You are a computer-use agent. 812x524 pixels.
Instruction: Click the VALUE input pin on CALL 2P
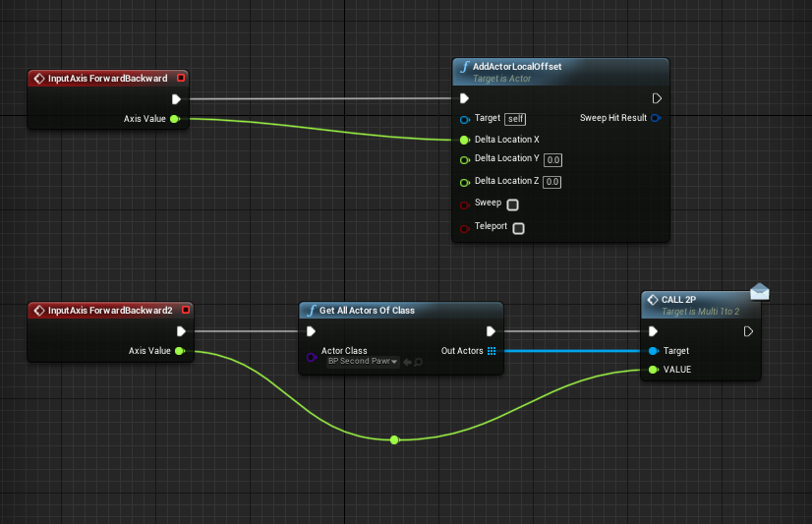[653, 370]
